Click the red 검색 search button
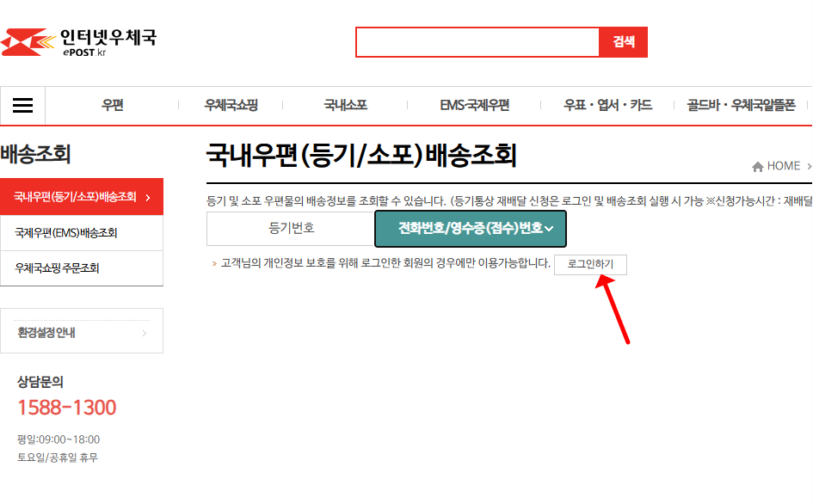Screen dimensions: 813x504 pyautogui.click(x=623, y=42)
